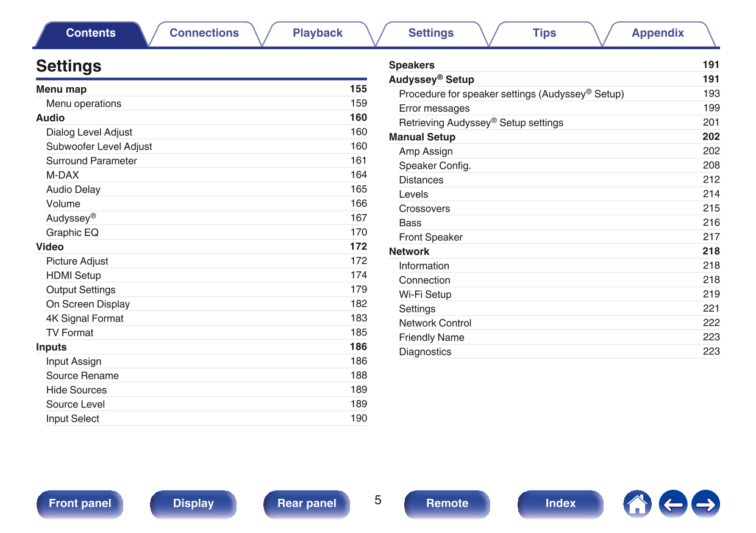Select the Graphic EQ entry
This screenshot has width=756, height=533.
tap(72, 232)
